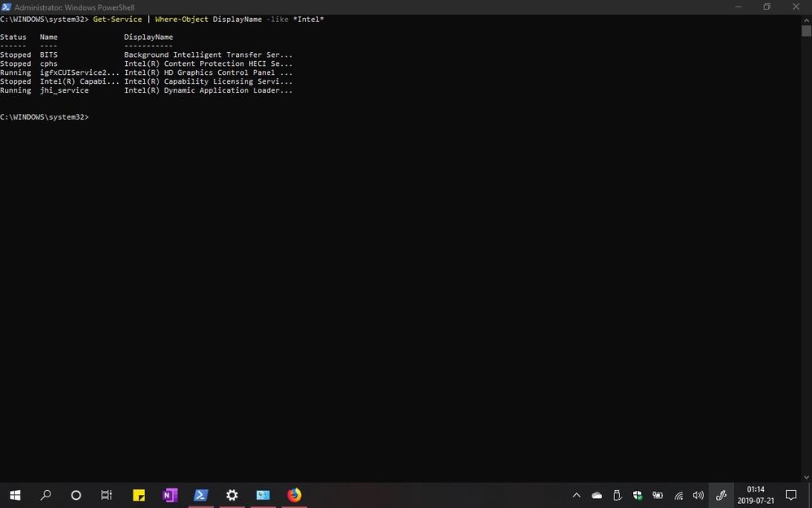The width and height of the screenshot is (812, 508).
Task: Click the 'DisplayName' column header
Action: coord(149,37)
